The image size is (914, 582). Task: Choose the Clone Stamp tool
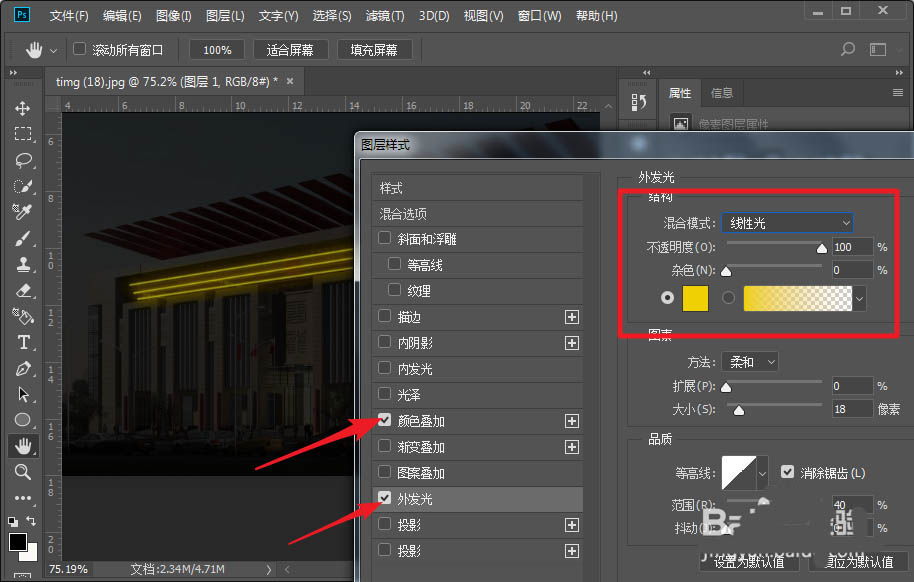(x=23, y=263)
